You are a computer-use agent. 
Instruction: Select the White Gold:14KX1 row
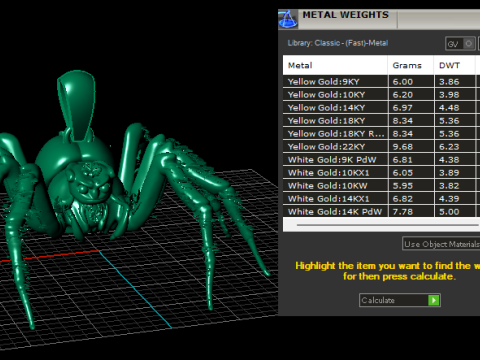pos(381,199)
